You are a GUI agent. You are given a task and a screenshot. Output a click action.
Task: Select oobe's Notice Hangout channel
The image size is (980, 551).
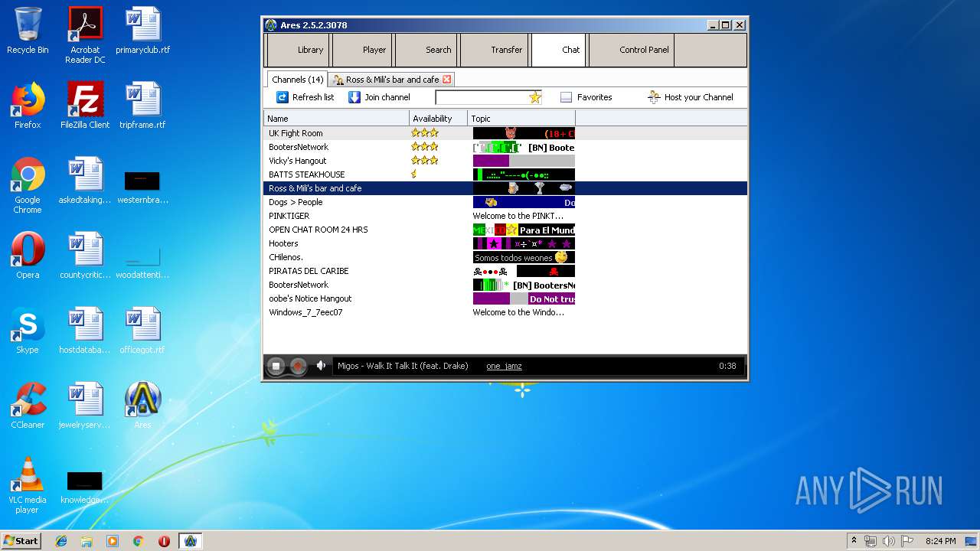pyautogui.click(x=505, y=298)
